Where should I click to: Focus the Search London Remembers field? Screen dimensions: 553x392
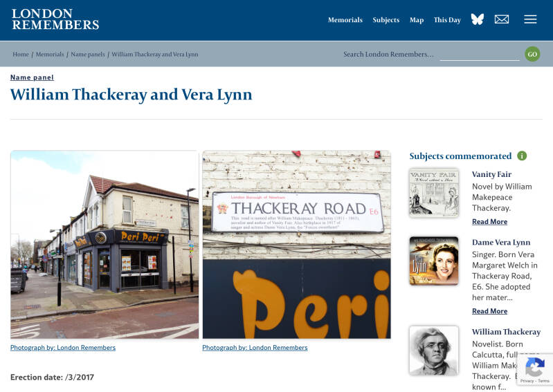click(480, 54)
